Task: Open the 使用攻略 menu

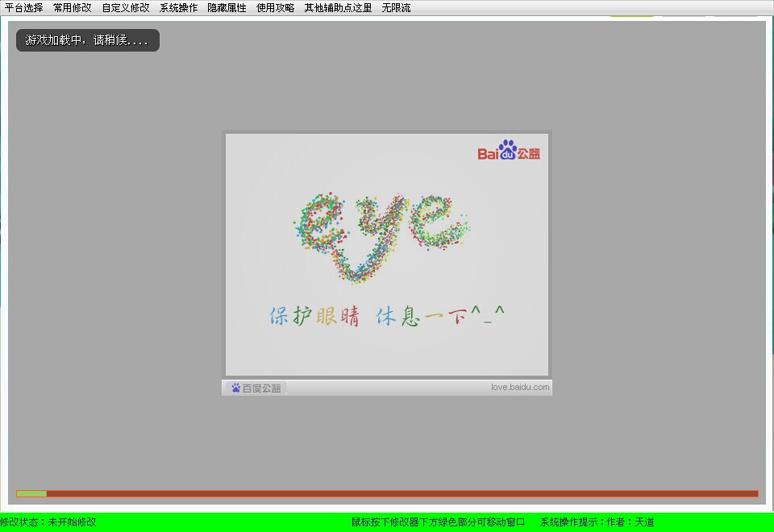Action: 275,8
